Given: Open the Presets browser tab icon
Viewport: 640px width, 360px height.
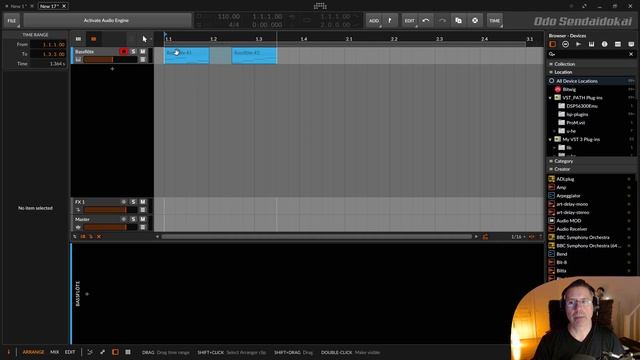Looking at the screenshot, I should pyautogui.click(x=565, y=44).
